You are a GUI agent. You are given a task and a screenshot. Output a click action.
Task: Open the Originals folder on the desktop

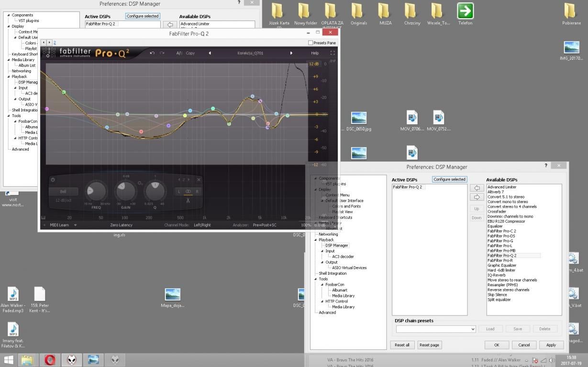coord(358,14)
